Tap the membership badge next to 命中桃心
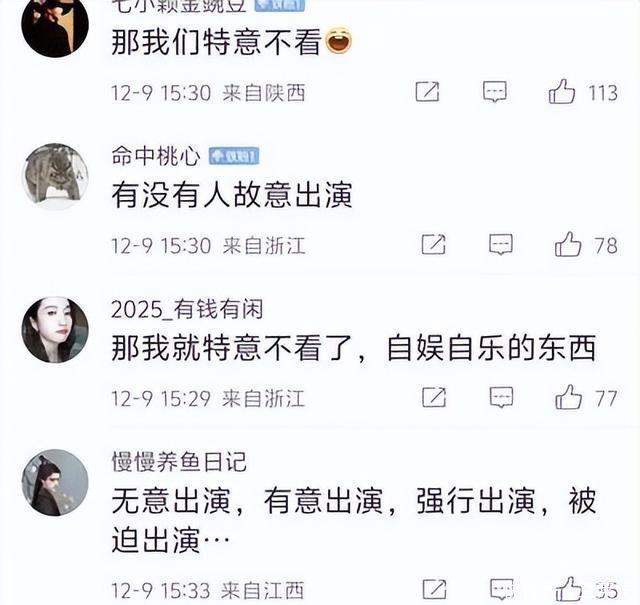Image resolution: width=640 pixels, height=605 pixels. (234, 156)
